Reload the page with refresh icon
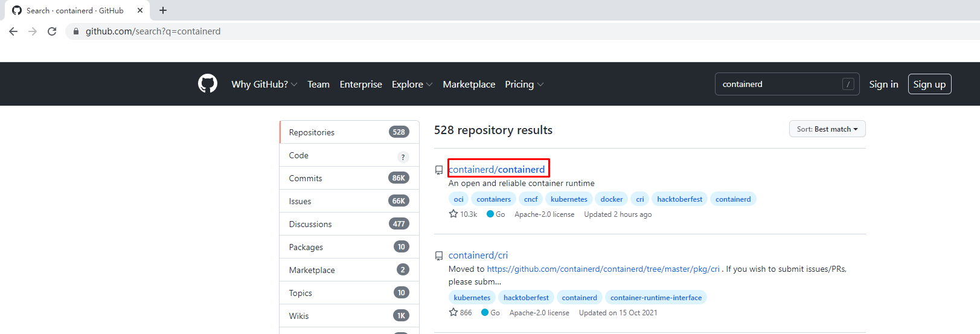 pyautogui.click(x=52, y=31)
